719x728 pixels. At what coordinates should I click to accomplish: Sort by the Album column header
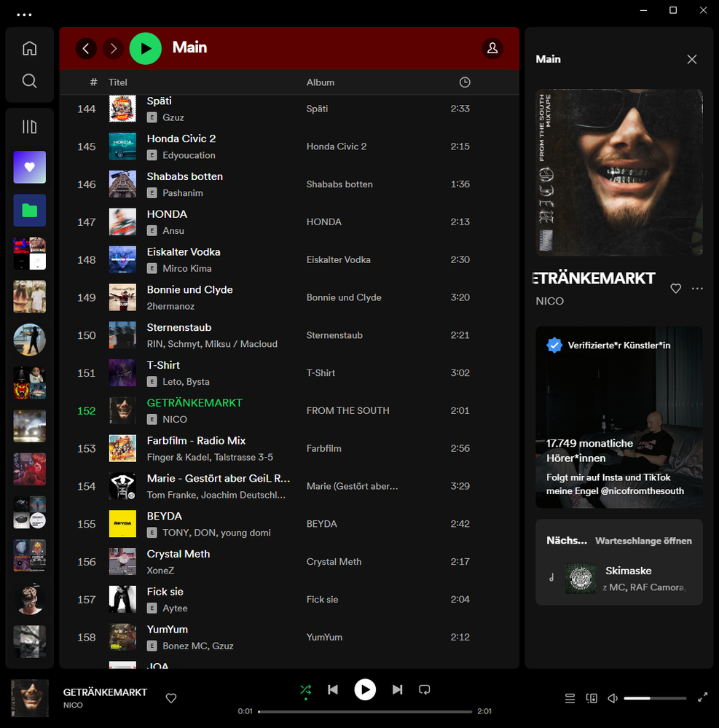click(x=321, y=82)
